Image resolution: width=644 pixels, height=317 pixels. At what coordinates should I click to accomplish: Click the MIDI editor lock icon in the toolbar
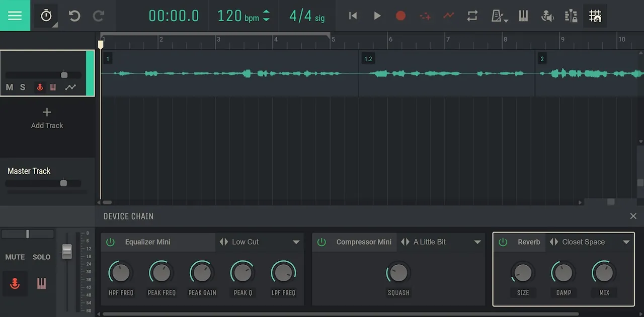(x=571, y=16)
